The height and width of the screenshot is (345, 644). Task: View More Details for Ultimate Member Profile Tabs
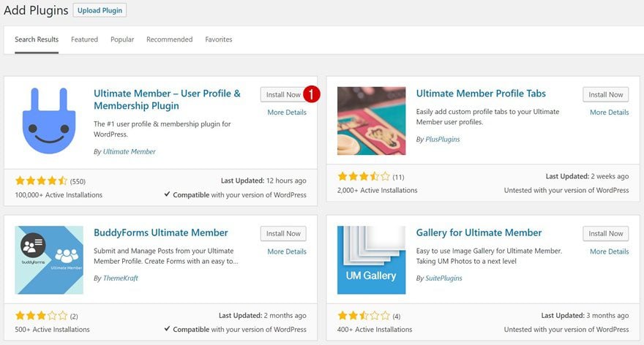pyautogui.click(x=609, y=113)
